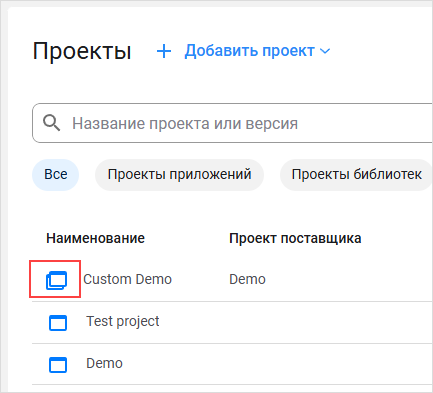Click the Demo supplier project cell

tap(247, 279)
